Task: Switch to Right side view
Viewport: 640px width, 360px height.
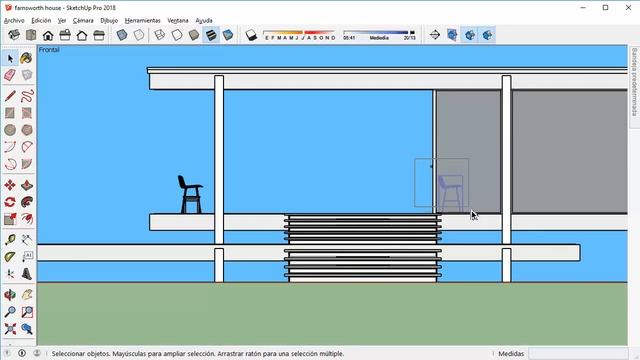Action: click(x=65, y=35)
